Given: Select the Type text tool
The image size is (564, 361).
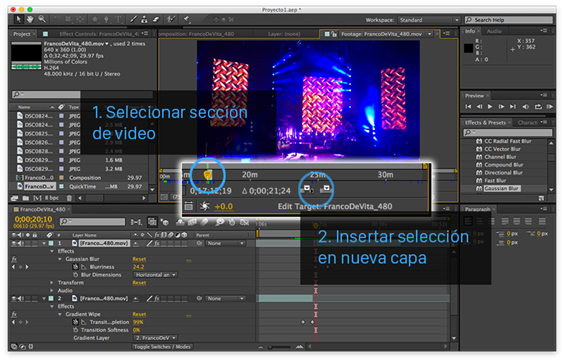Looking at the screenshot, I should tap(118, 19).
